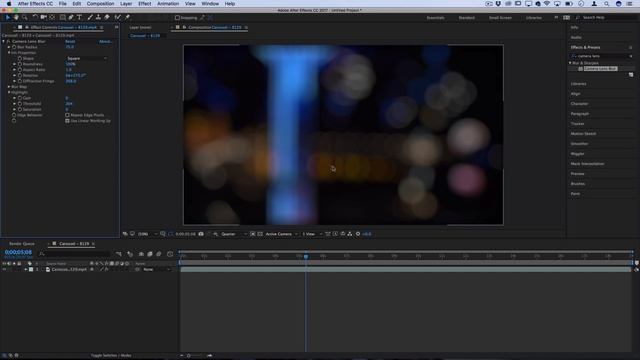The image size is (640, 360).
Task: Switch to the Render Queue tab
Action: pos(22,244)
